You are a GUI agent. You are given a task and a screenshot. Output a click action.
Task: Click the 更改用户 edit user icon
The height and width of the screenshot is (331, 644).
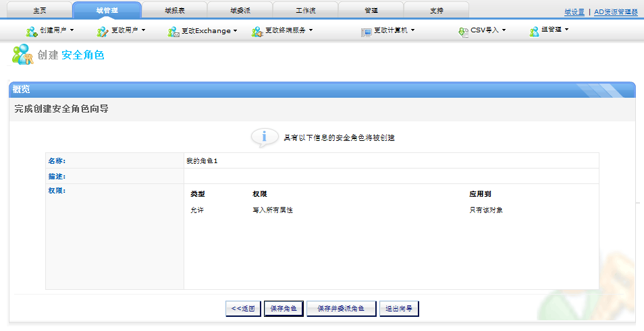(x=103, y=31)
